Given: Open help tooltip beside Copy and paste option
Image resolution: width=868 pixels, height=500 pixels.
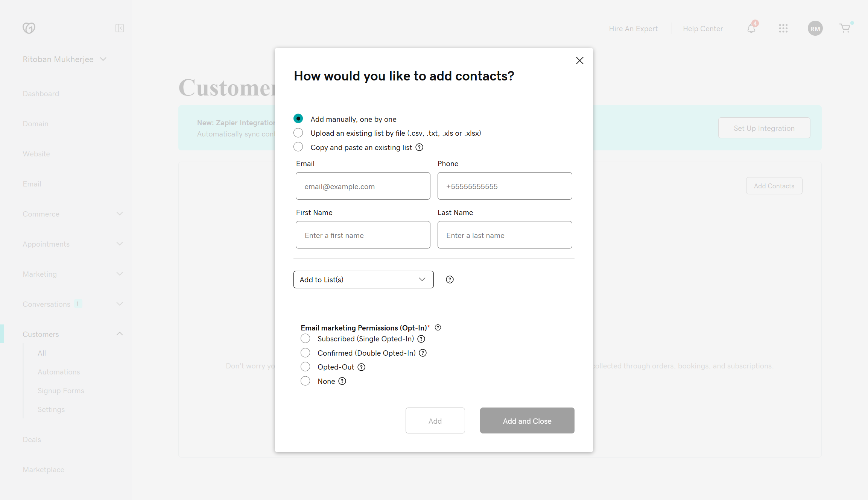Looking at the screenshot, I should coord(419,147).
